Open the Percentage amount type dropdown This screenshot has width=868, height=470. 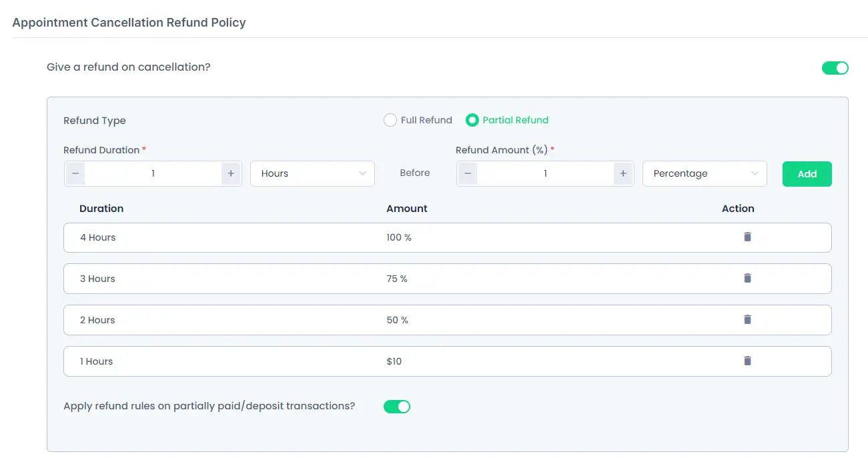(x=705, y=173)
